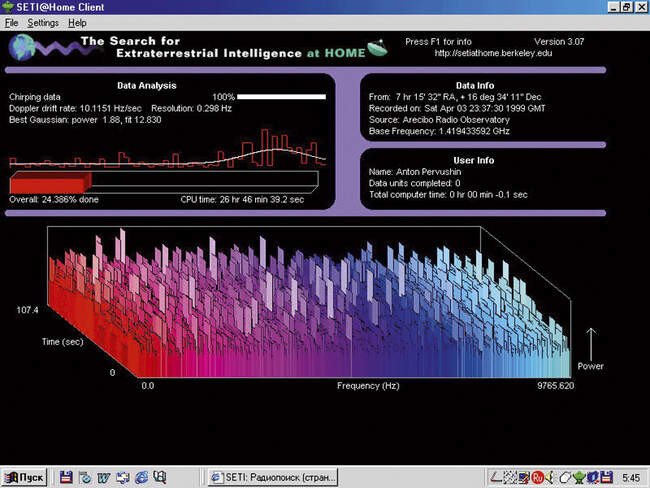Click the 'Frequency (Hz)' axis label

tap(368, 386)
